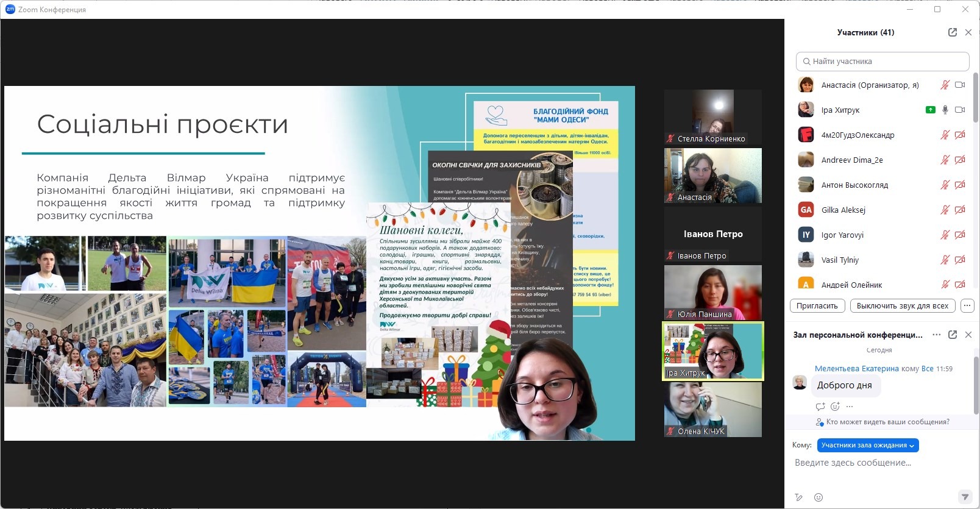This screenshot has width=980, height=509.
Task: Click Vasil Tylniy disabled camera icon
Action: (x=960, y=260)
